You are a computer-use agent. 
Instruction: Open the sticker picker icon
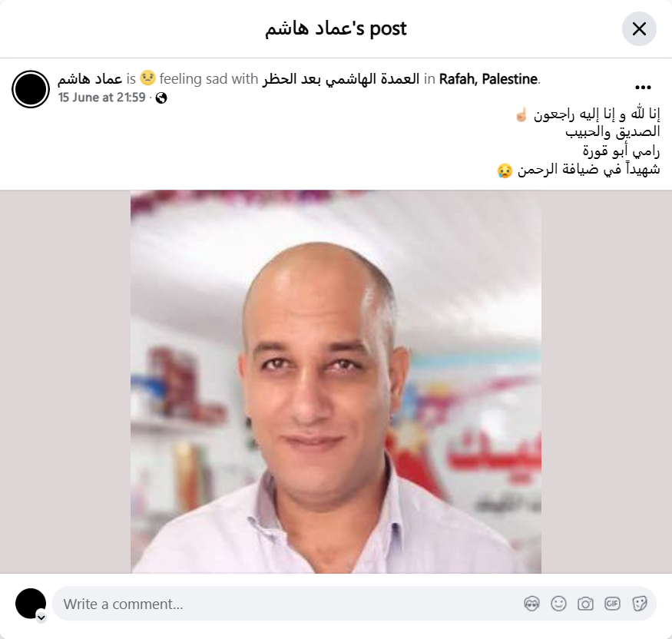[639, 604]
